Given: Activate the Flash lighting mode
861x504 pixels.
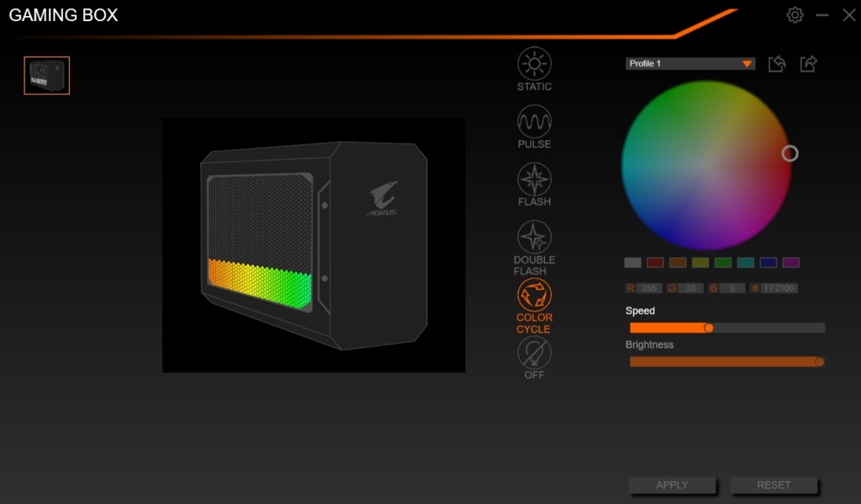Looking at the screenshot, I should click(534, 179).
